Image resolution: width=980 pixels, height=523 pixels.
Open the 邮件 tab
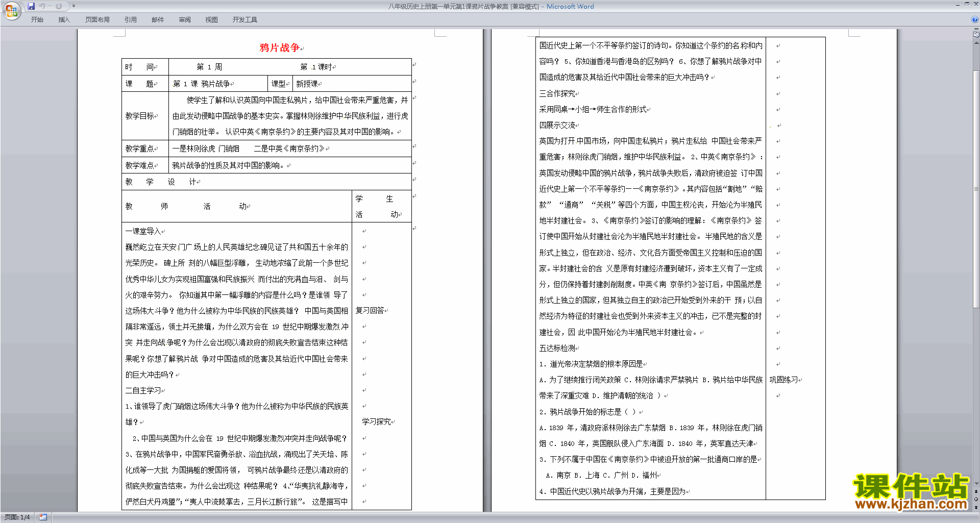158,20
